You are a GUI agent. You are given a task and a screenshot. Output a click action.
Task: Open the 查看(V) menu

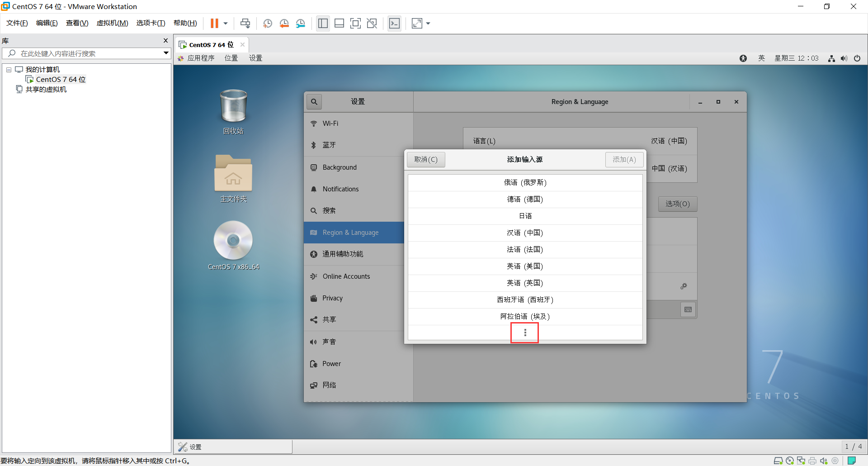(77, 23)
